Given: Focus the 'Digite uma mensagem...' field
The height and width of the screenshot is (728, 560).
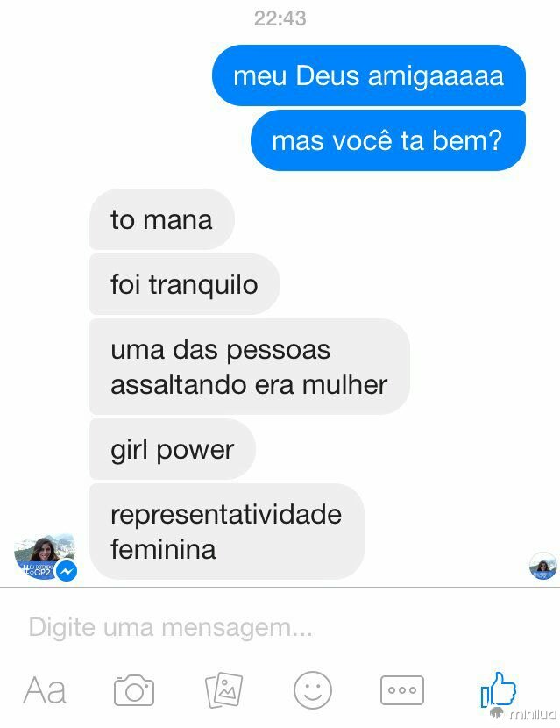Looking at the screenshot, I should [280, 627].
